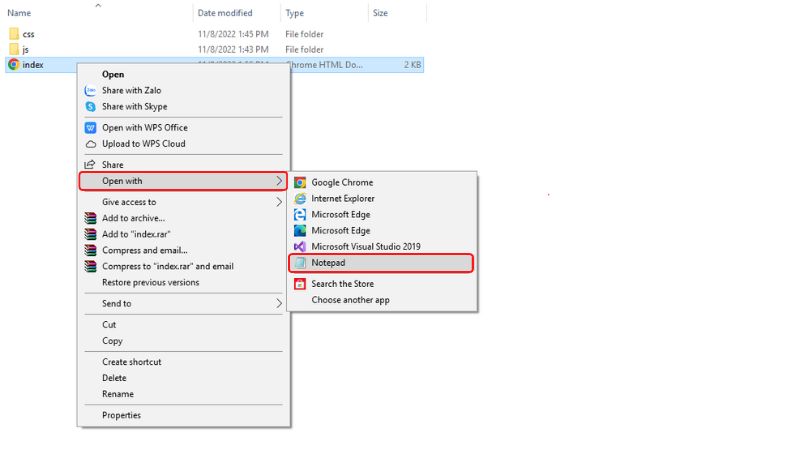
Task: Click the WinRAR icon beside Add to archive
Action: pos(90,218)
